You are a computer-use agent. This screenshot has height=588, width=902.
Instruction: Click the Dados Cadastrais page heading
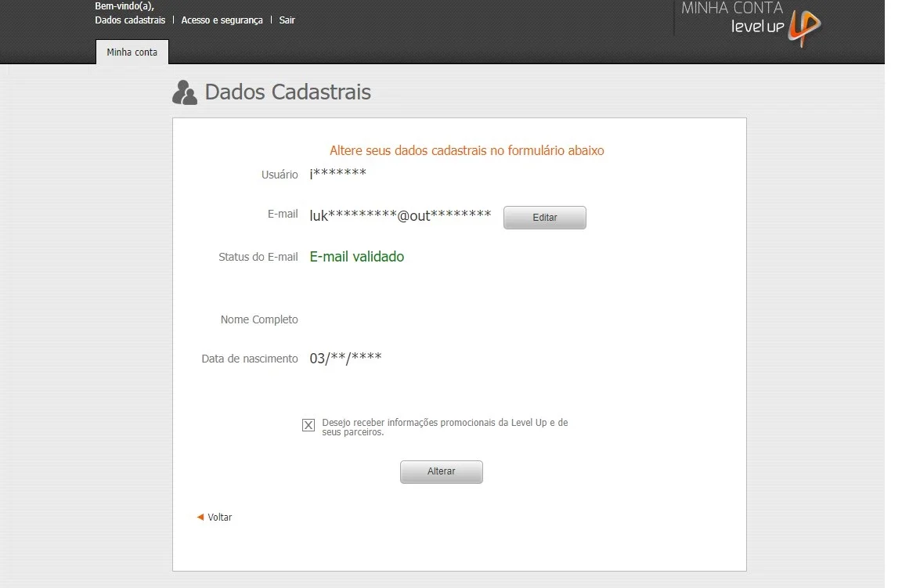tap(287, 92)
